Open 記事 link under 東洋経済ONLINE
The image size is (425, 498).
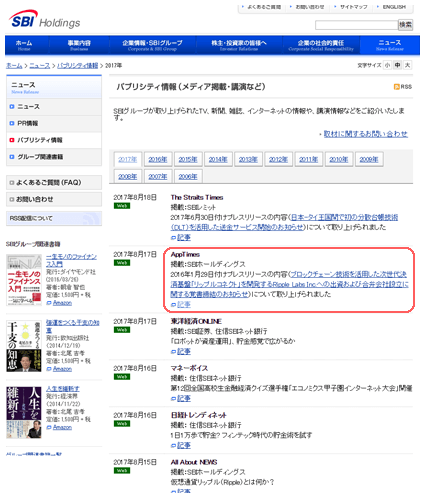(x=183, y=351)
